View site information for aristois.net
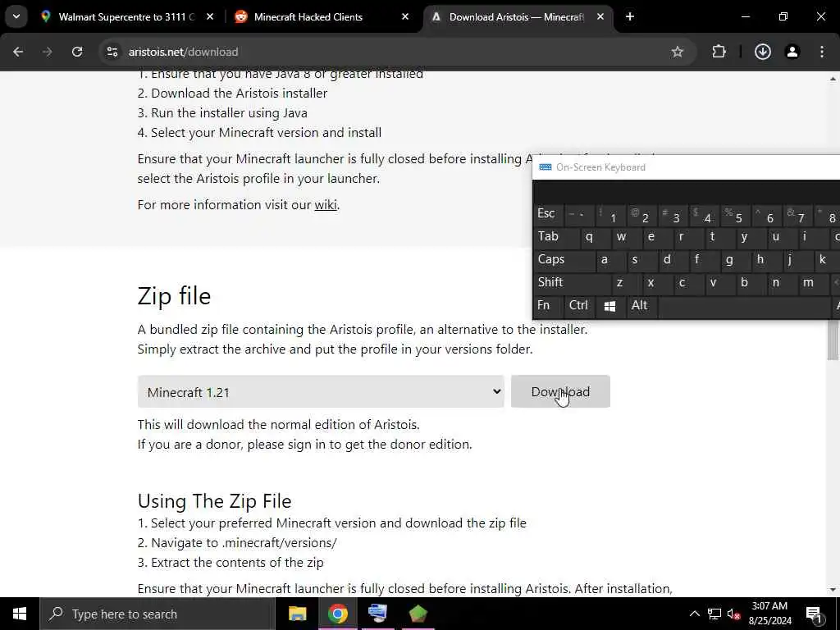This screenshot has width=840, height=630. pos(112,52)
